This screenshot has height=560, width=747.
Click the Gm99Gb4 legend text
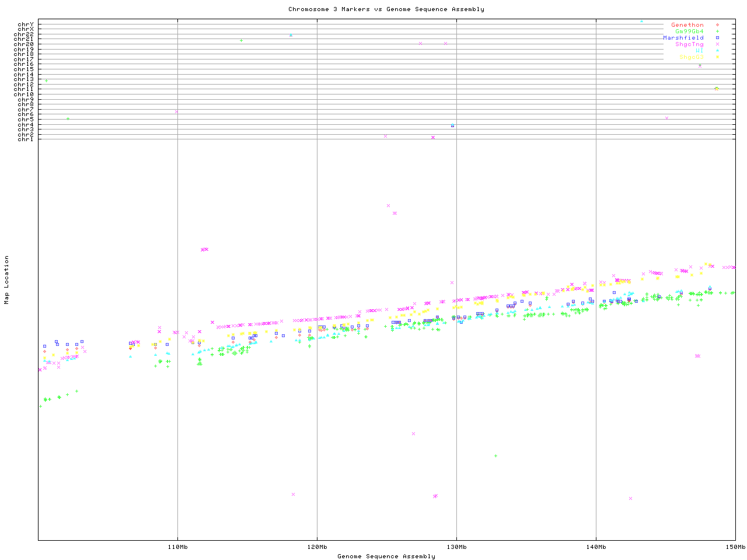coord(689,32)
